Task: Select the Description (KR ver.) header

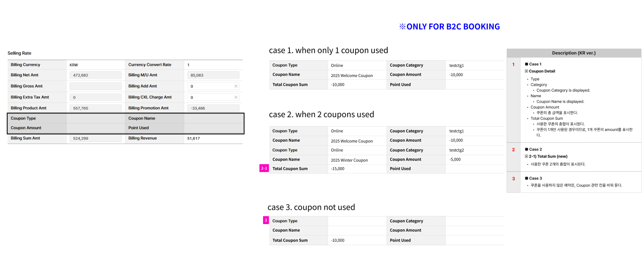Action: [x=574, y=53]
